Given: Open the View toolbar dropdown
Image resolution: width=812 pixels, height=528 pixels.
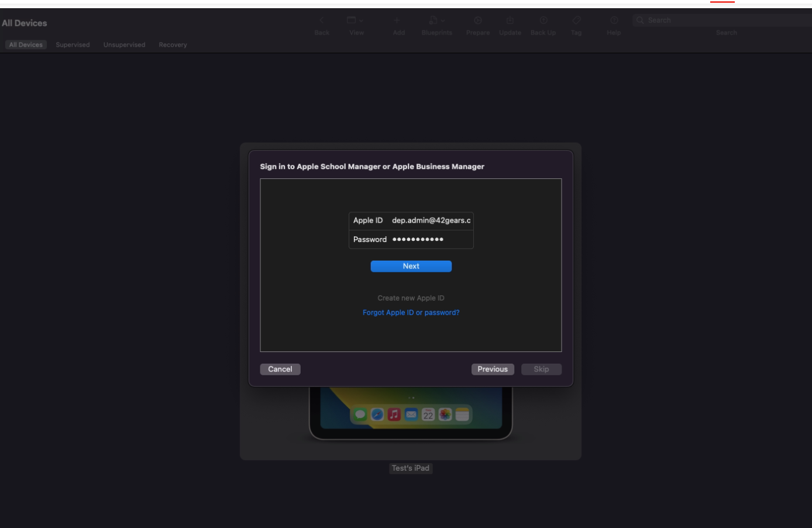Looking at the screenshot, I should 355,21.
